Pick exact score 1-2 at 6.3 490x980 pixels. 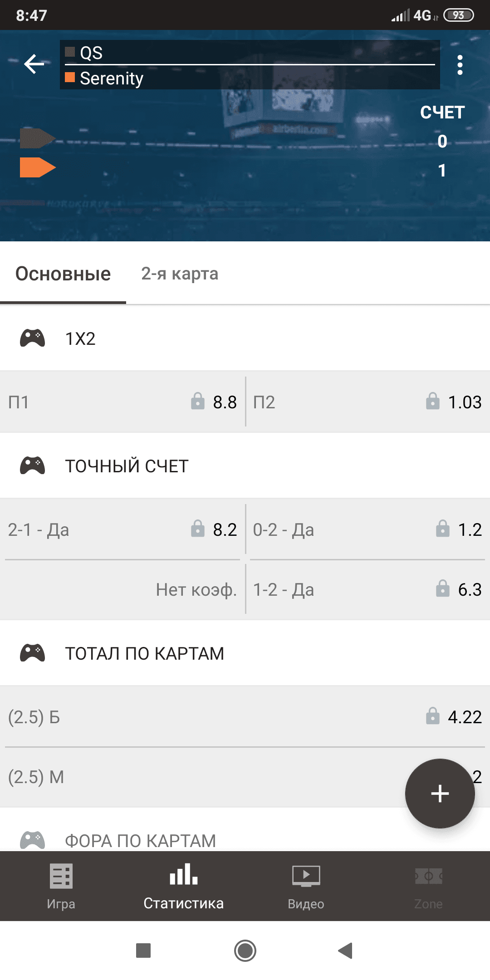367,589
